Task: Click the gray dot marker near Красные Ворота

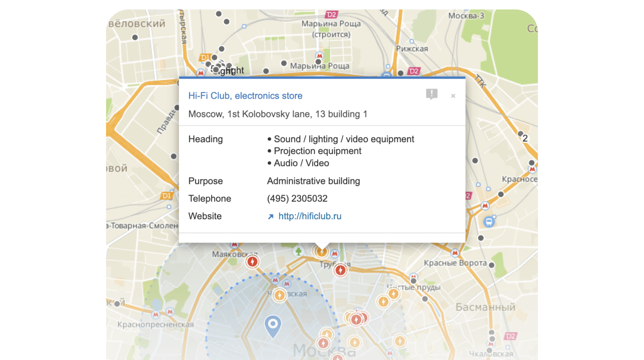Action: (492, 266)
